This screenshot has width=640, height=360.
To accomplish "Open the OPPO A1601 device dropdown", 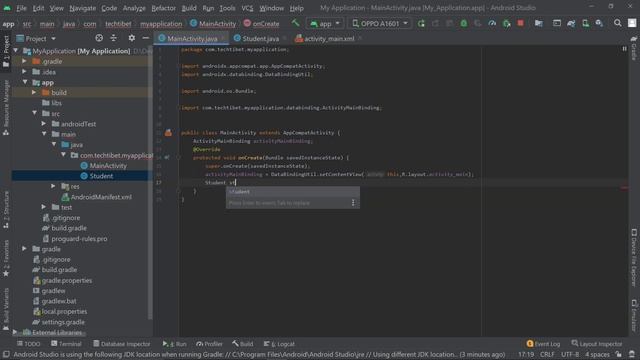I will coord(380,24).
